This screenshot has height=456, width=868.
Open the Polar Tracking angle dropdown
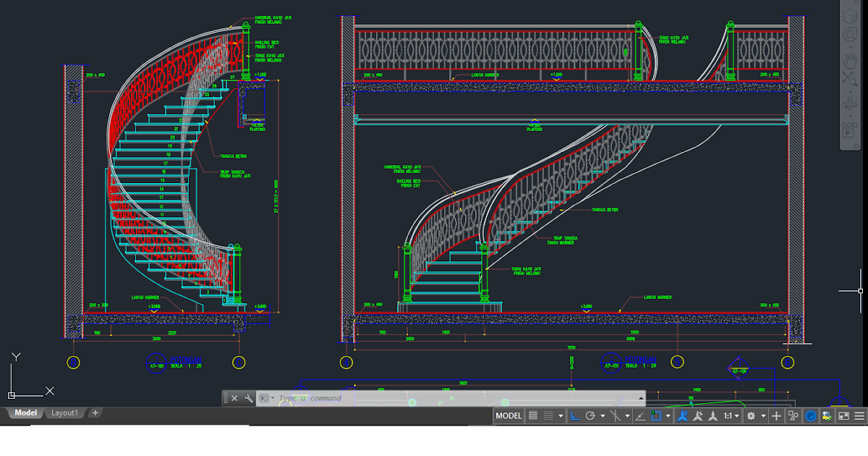click(602, 415)
